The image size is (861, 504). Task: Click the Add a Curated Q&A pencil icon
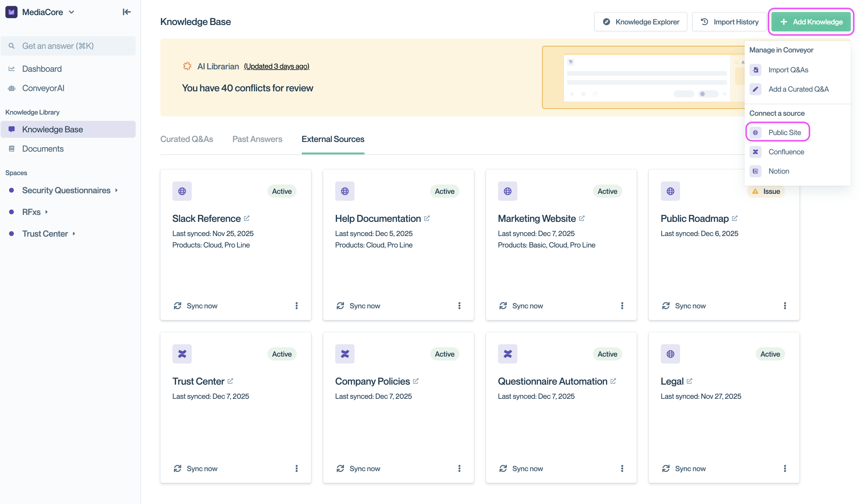(x=755, y=89)
